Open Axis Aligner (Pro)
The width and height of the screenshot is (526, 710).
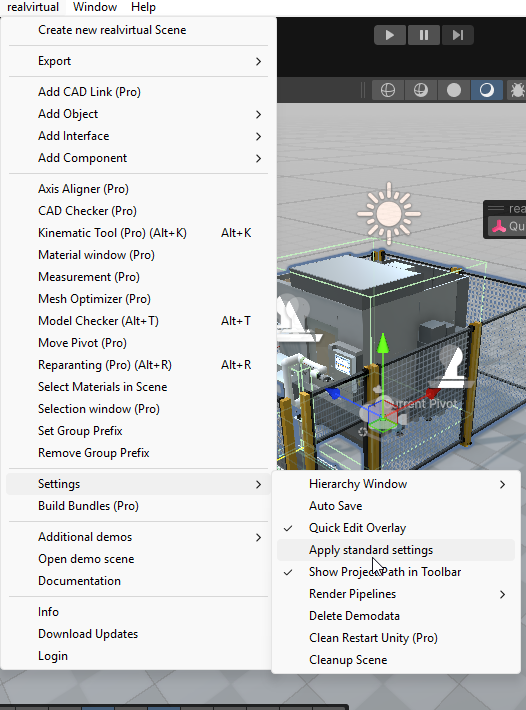[x=138, y=189]
